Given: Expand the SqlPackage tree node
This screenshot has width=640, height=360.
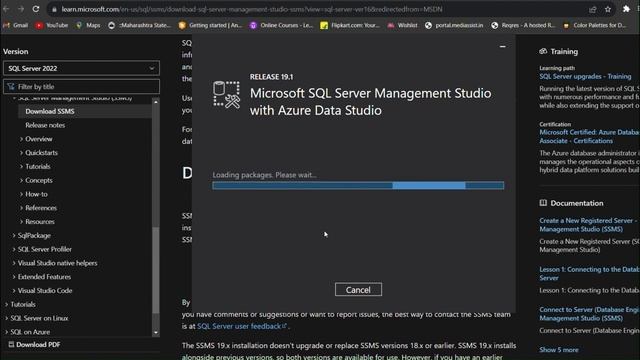Looking at the screenshot, I should tap(14, 236).
